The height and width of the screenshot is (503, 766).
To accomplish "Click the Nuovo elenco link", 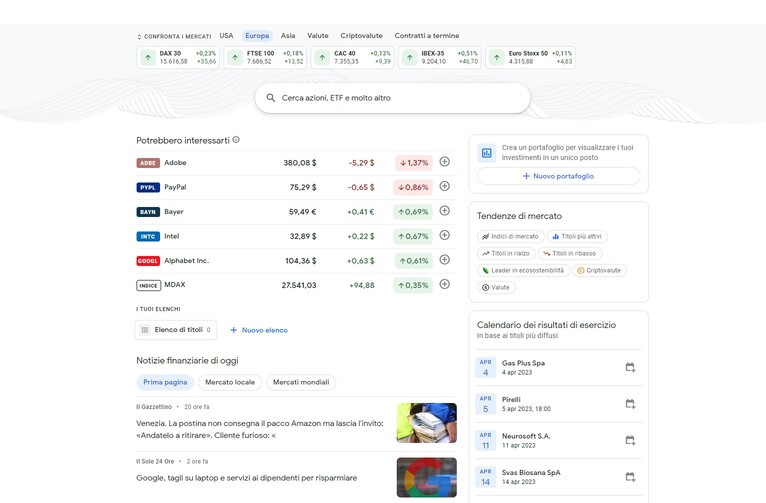I will coord(259,330).
